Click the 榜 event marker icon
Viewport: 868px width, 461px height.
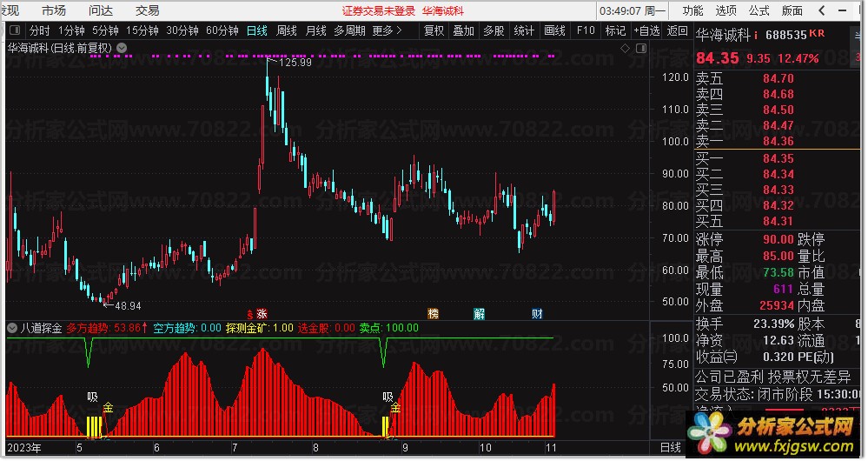click(x=433, y=314)
